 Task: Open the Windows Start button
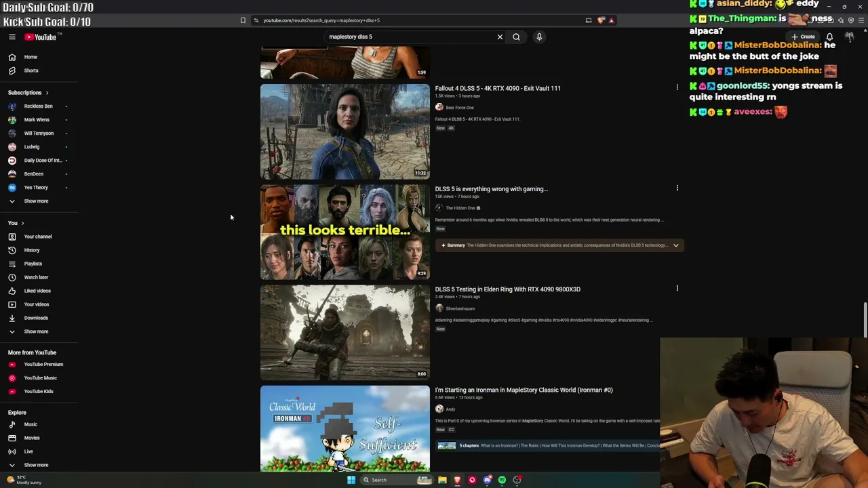click(351, 480)
